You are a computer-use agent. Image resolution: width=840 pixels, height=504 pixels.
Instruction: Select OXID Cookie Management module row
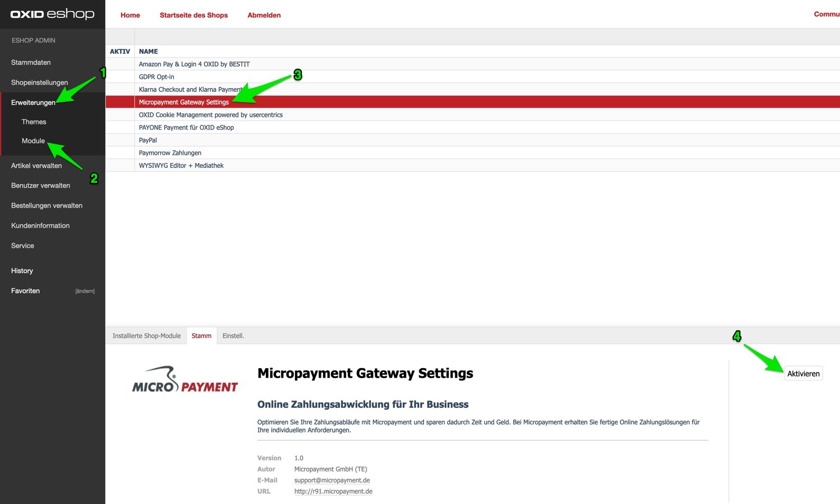coord(473,115)
